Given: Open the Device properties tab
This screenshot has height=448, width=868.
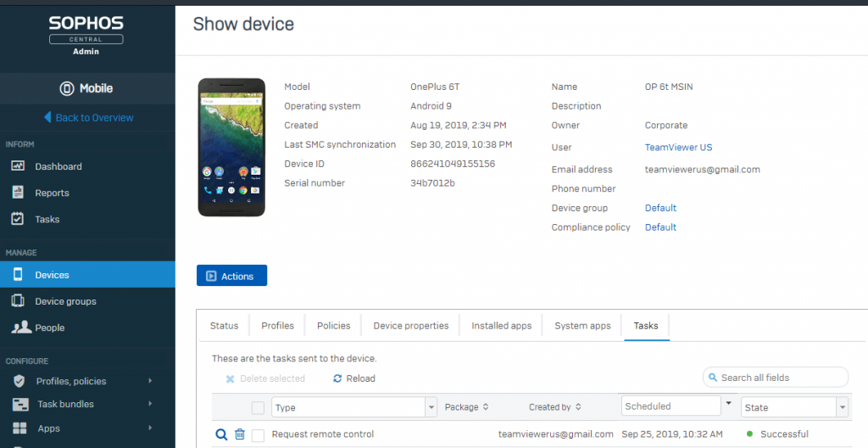Looking at the screenshot, I should pos(411,326).
